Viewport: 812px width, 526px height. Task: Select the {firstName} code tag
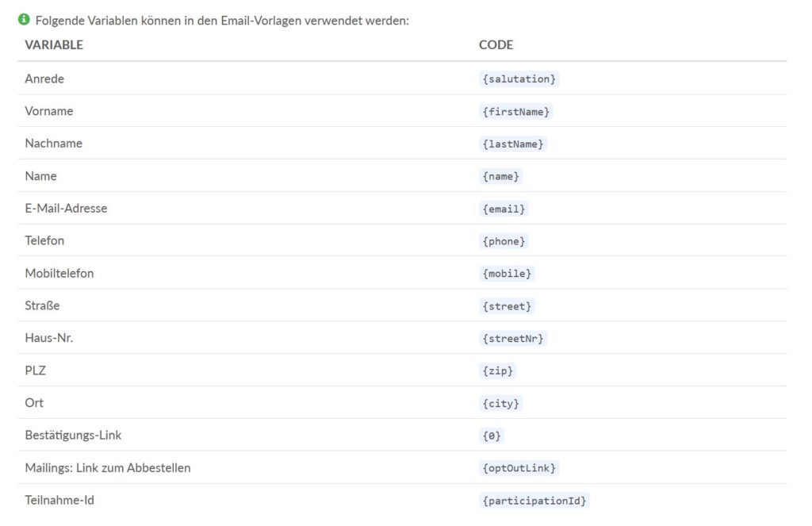[x=515, y=111]
